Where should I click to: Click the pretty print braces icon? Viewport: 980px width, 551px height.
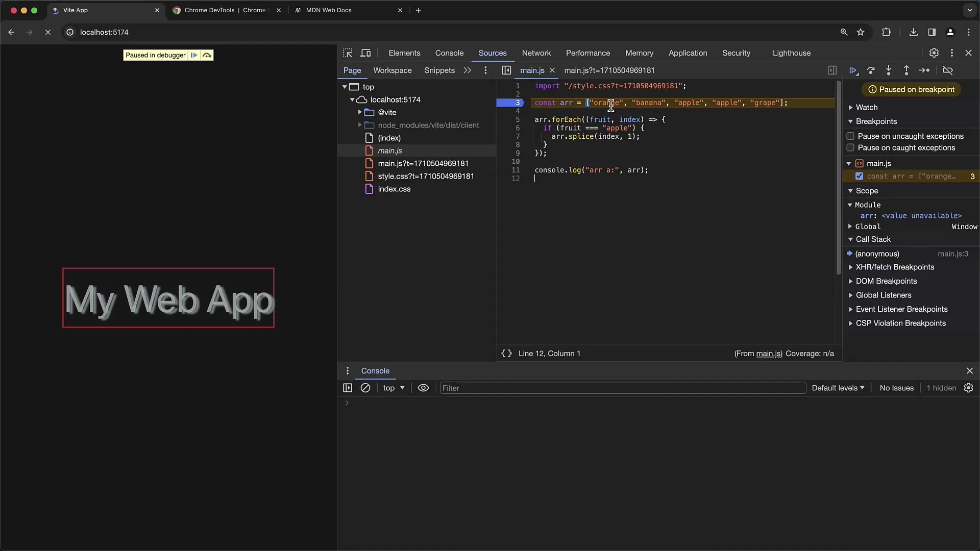click(x=506, y=354)
